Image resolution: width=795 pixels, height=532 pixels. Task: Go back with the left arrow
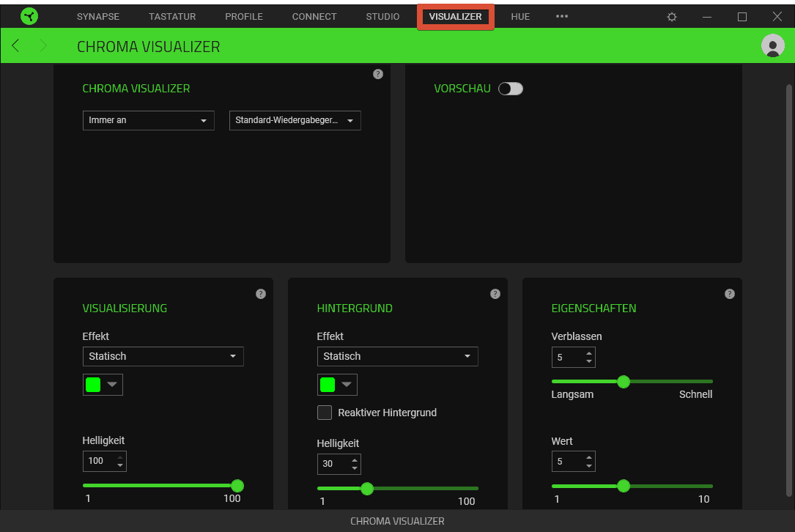pyautogui.click(x=15, y=45)
